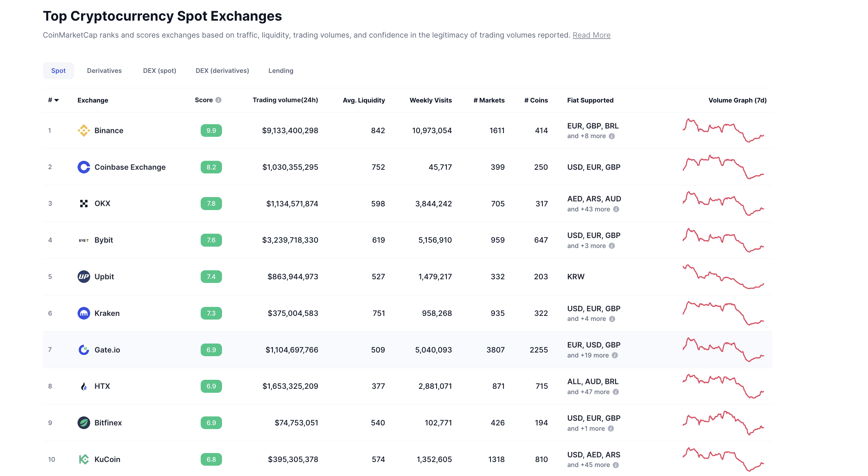Click the Binance logo icon
Viewport: 868px width, 476px height.
pyautogui.click(x=84, y=130)
